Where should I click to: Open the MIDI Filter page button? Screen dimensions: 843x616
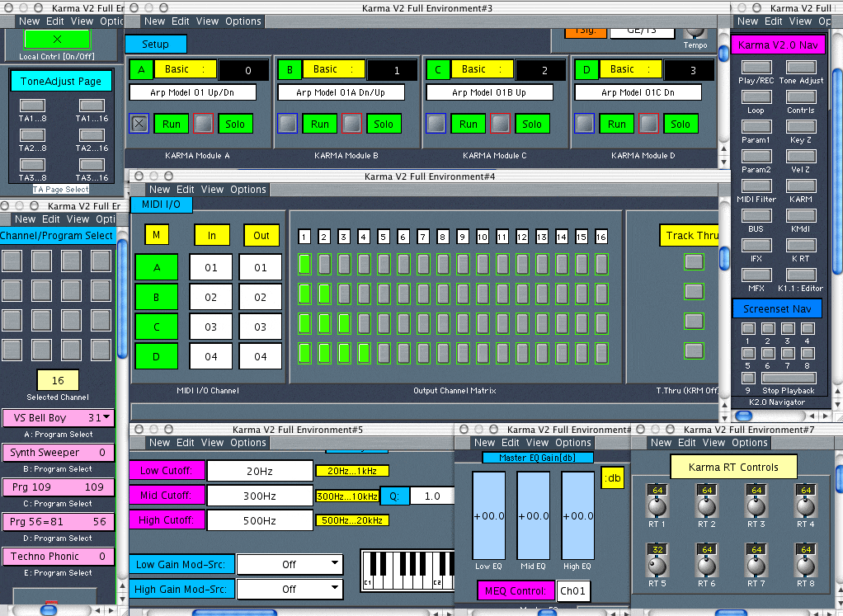coord(756,186)
